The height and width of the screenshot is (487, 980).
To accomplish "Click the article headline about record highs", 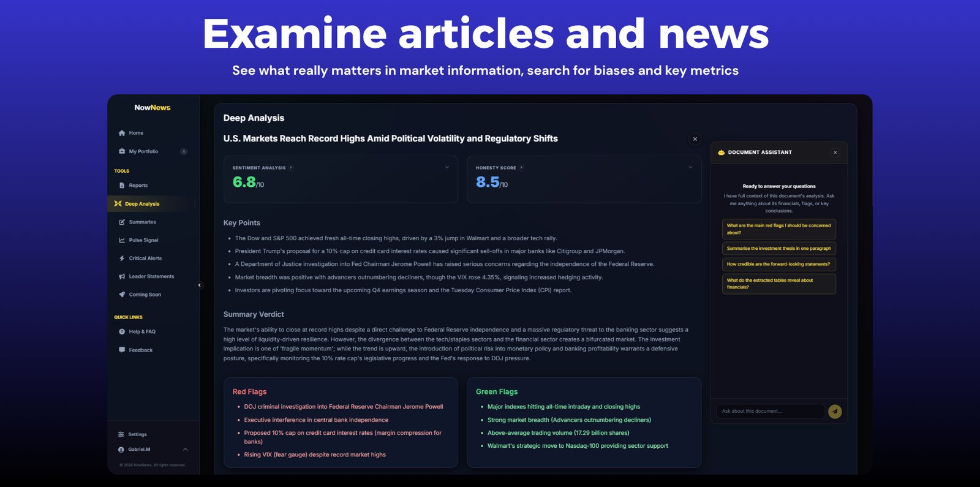I will pos(391,139).
